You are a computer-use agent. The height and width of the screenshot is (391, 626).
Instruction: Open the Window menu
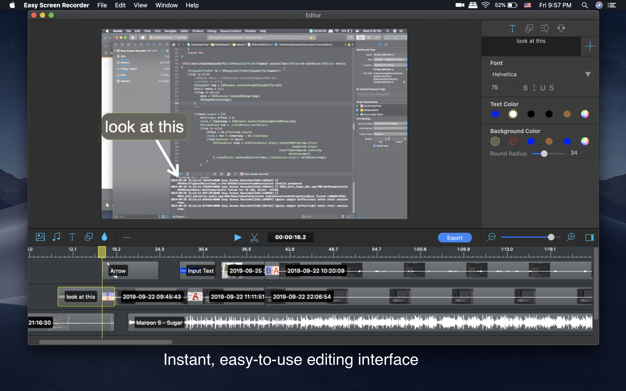tap(166, 5)
